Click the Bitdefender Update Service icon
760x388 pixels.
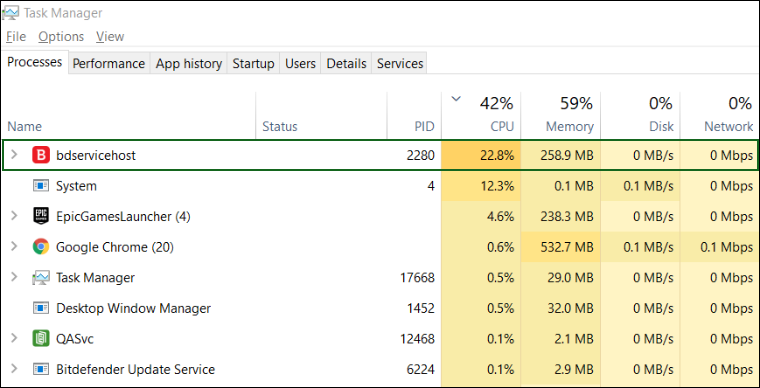pos(41,369)
